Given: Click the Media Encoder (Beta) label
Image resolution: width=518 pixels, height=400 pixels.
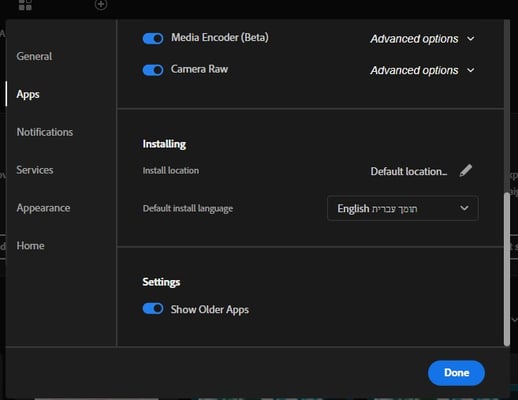Looking at the screenshot, I should 220,37.
